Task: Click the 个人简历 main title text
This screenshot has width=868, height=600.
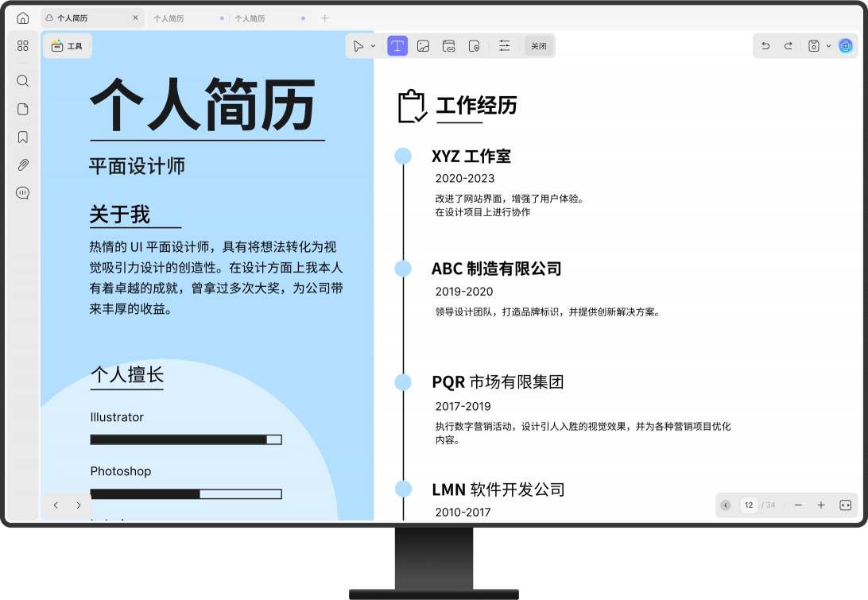Action: 203,104
